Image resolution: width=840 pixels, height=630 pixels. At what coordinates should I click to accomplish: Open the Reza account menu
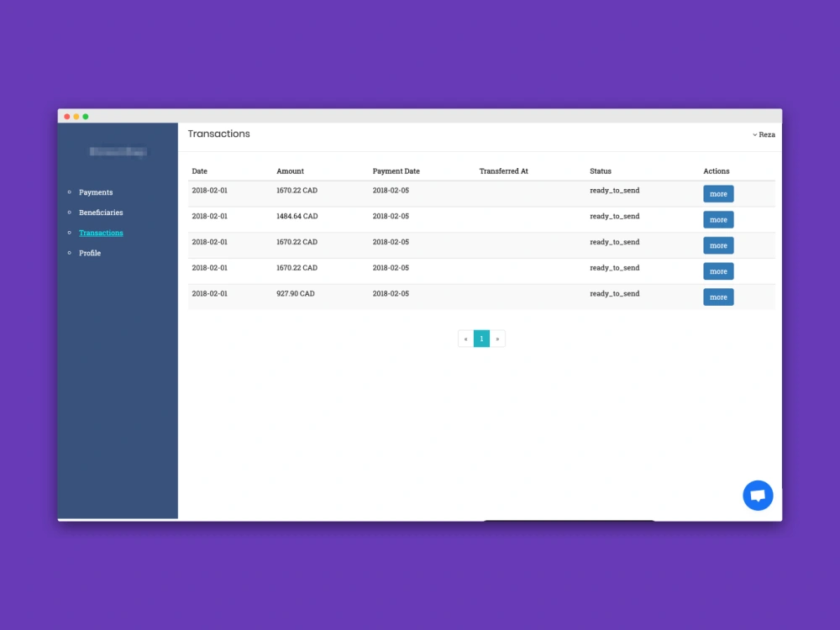point(765,134)
